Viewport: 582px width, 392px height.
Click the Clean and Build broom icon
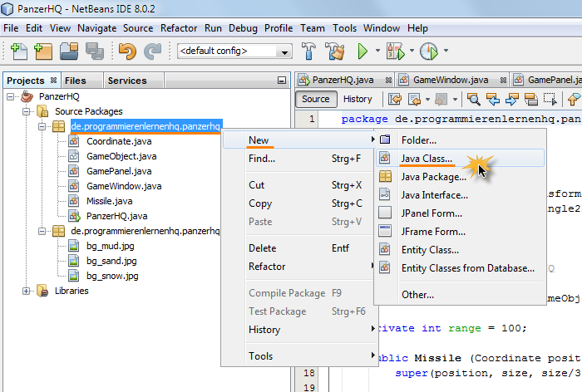[335, 51]
